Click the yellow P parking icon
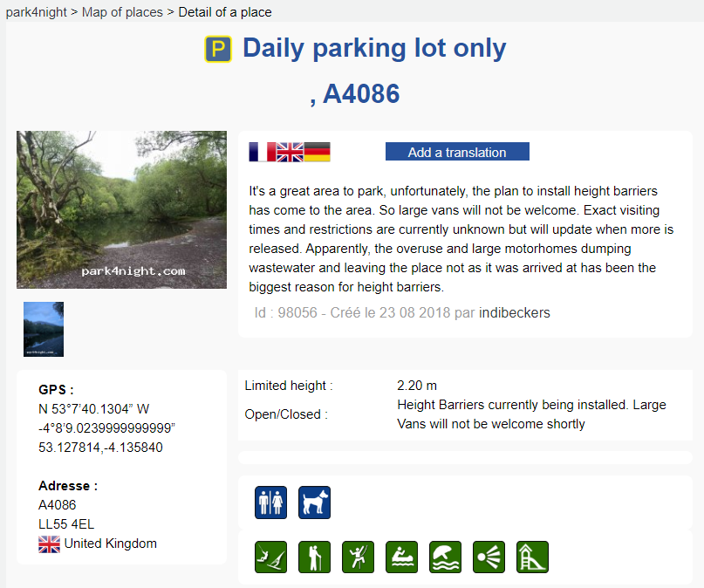The width and height of the screenshot is (704, 588). click(x=218, y=49)
